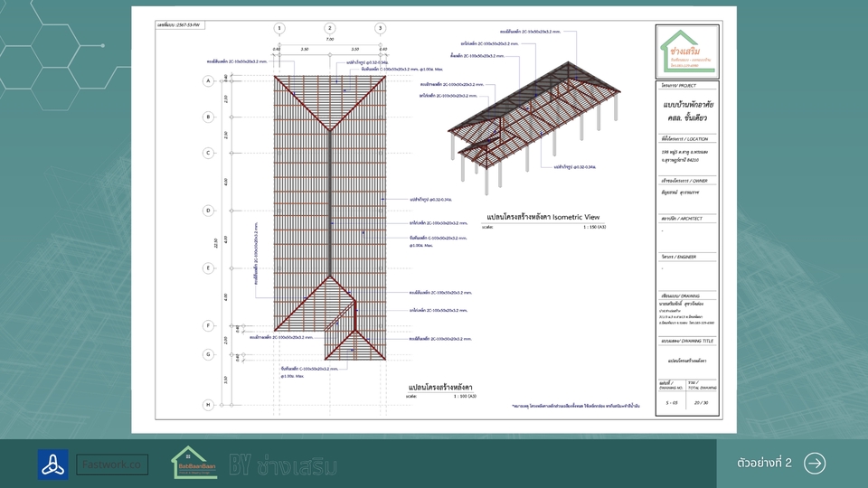
Task: Click grid column marker 2
Action: coord(330,28)
